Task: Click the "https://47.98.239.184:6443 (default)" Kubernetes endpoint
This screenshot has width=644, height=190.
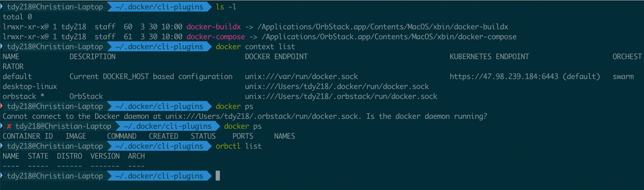Action: click(x=525, y=76)
